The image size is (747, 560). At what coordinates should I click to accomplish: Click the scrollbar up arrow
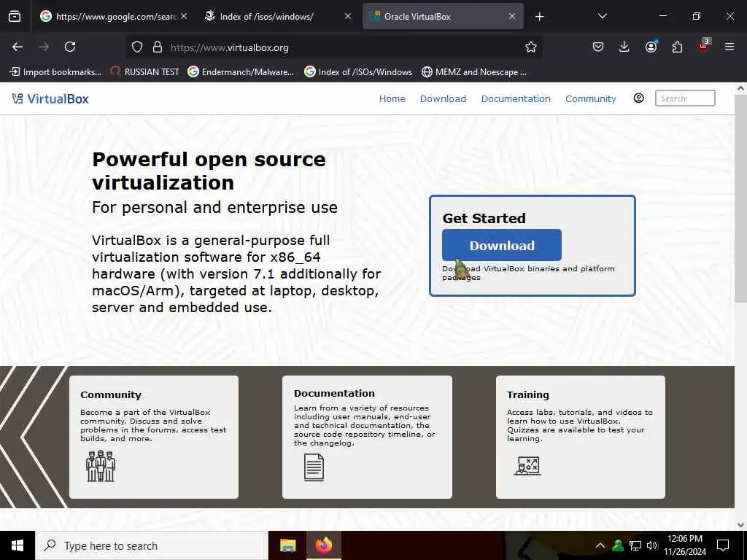pyautogui.click(x=741, y=88)
